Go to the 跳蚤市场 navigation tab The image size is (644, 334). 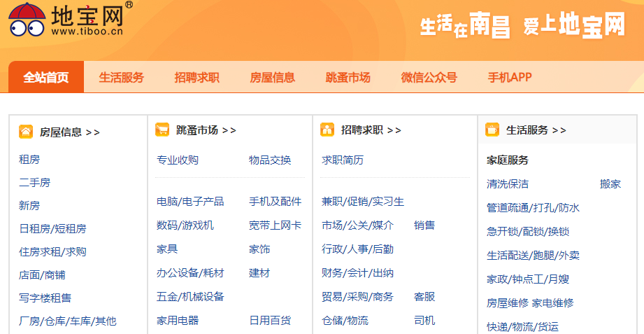348,77
